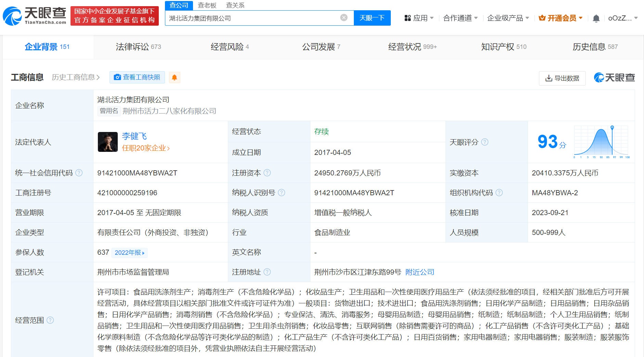Click the 导出数据 export button
Screen dimensions: 644x357
pos(562,78)
